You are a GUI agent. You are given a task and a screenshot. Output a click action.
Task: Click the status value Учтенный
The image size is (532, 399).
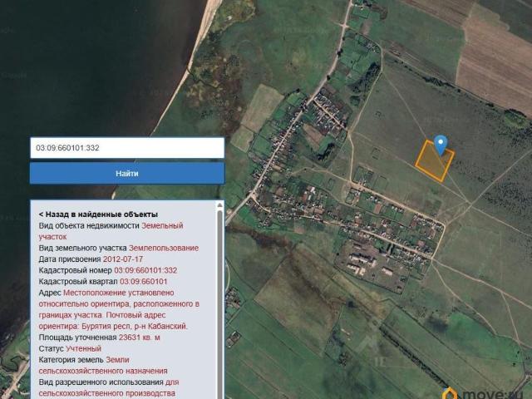click(x=83, y=349)
